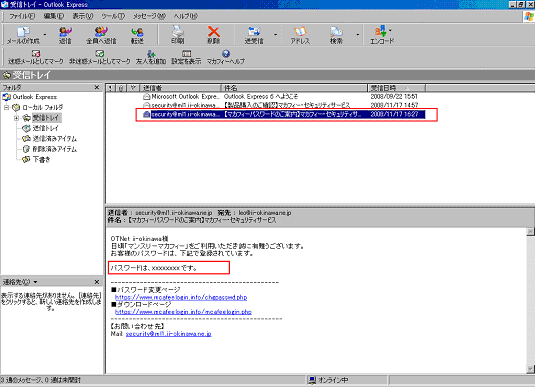Close the フォルダ (Folders) pane

pos(97,87)
